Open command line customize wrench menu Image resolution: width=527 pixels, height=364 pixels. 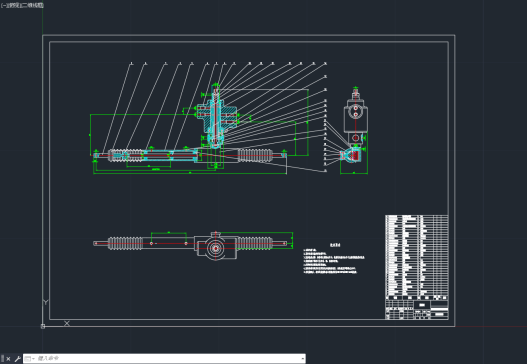coord(17,359)
